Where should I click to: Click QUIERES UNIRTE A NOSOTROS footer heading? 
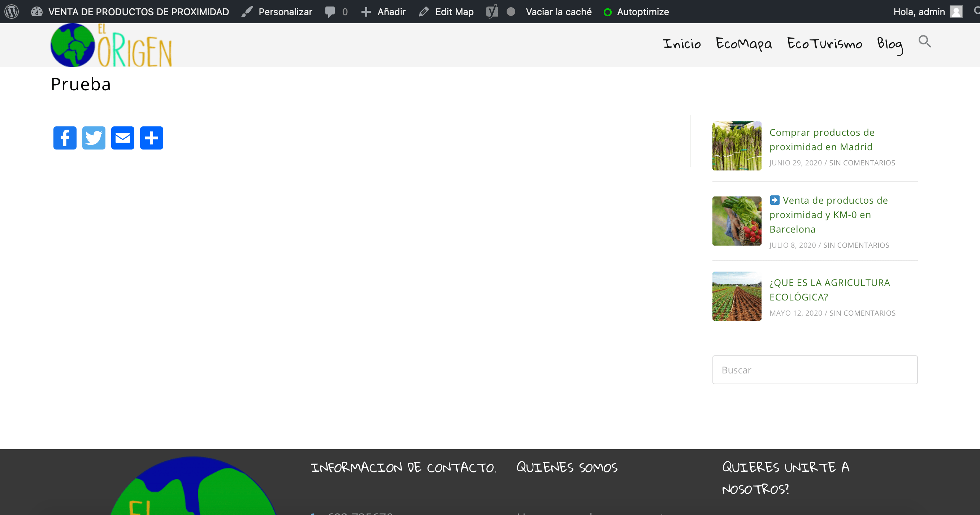coord(786,478)
